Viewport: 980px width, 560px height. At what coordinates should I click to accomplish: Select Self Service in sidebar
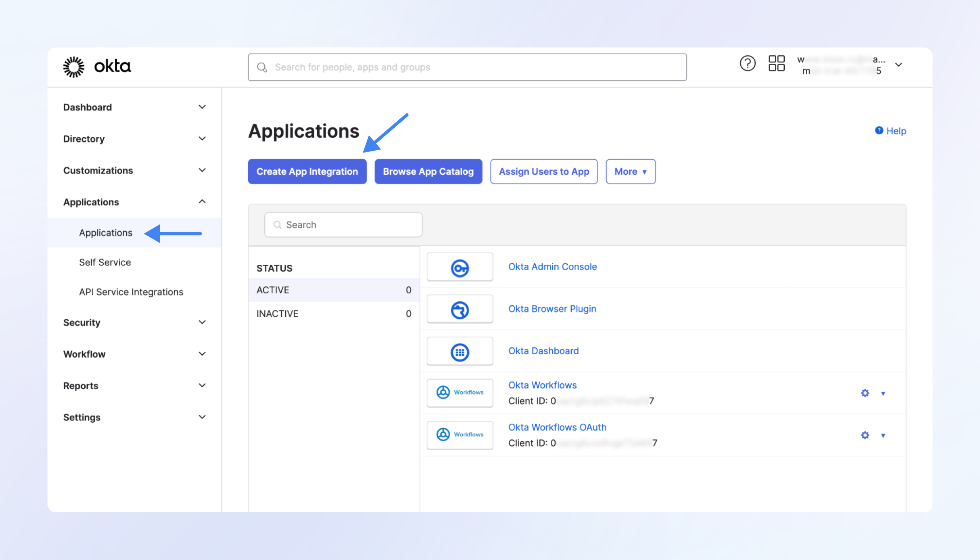click(105, 262)
